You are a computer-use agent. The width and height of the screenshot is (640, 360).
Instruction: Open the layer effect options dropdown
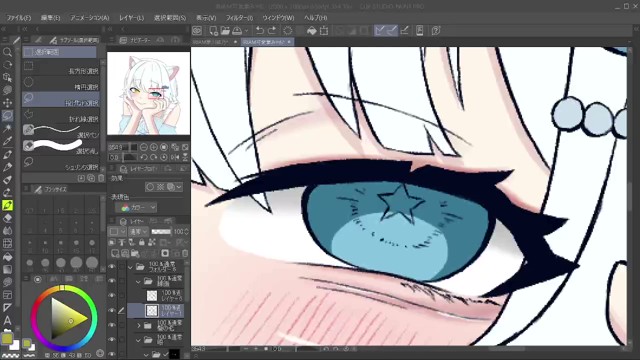(x=178, y=187)
